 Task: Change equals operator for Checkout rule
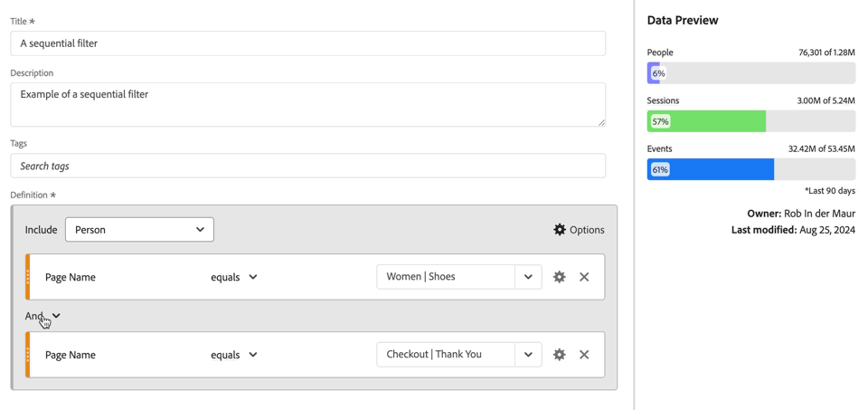pyautogui.click(x=234, y=355)
